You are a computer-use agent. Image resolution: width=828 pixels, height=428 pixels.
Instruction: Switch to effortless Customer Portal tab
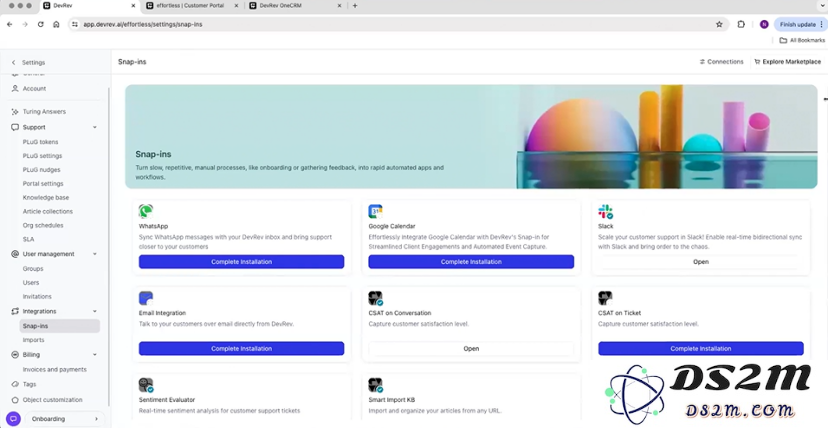click(x=190, y=6)
